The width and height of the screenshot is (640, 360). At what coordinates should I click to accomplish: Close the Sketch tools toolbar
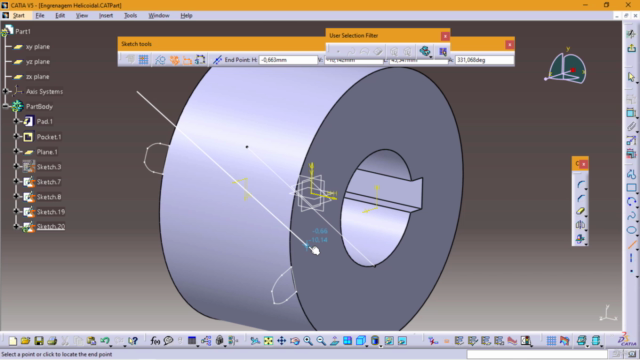[x=509, y=44]
